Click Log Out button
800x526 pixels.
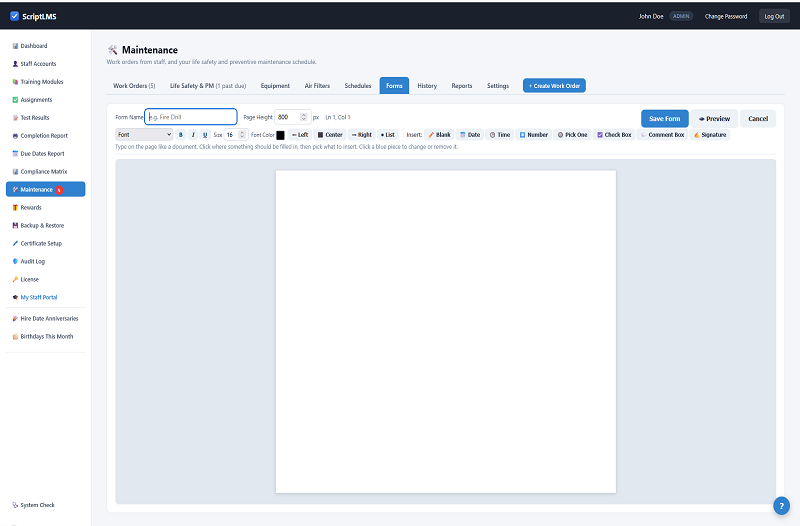(774, 16)
